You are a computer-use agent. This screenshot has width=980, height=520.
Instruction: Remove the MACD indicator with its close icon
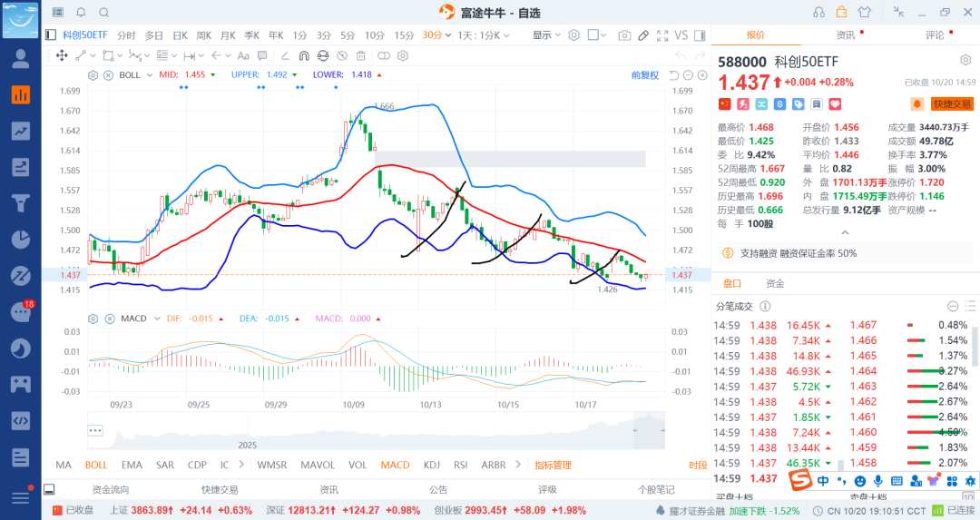(108, 319)
